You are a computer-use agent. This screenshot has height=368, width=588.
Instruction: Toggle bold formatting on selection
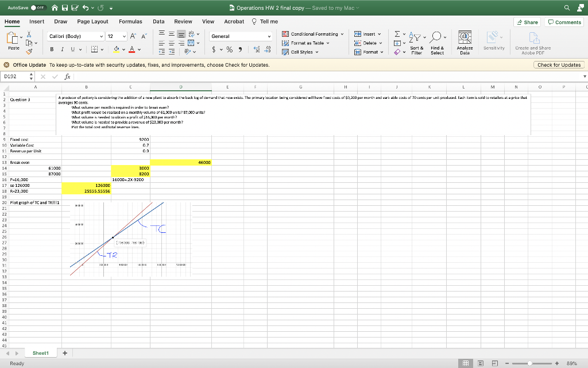[x=51, y=48]
